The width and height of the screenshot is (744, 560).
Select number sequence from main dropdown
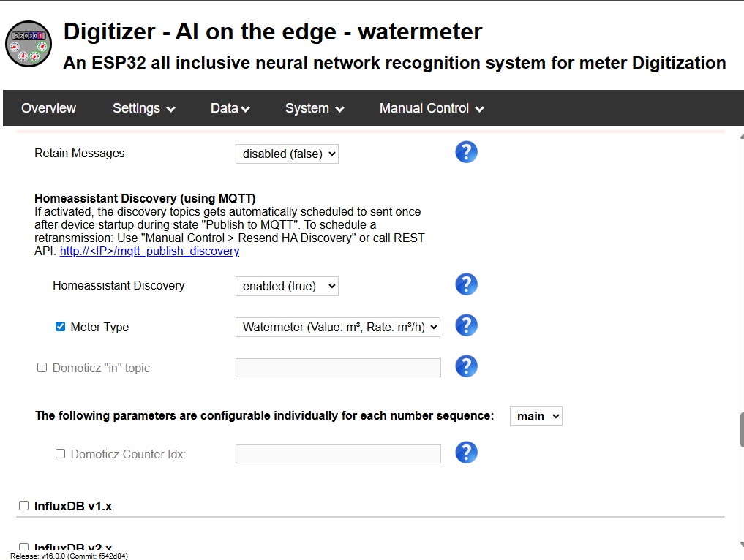[x=536, y=416]
